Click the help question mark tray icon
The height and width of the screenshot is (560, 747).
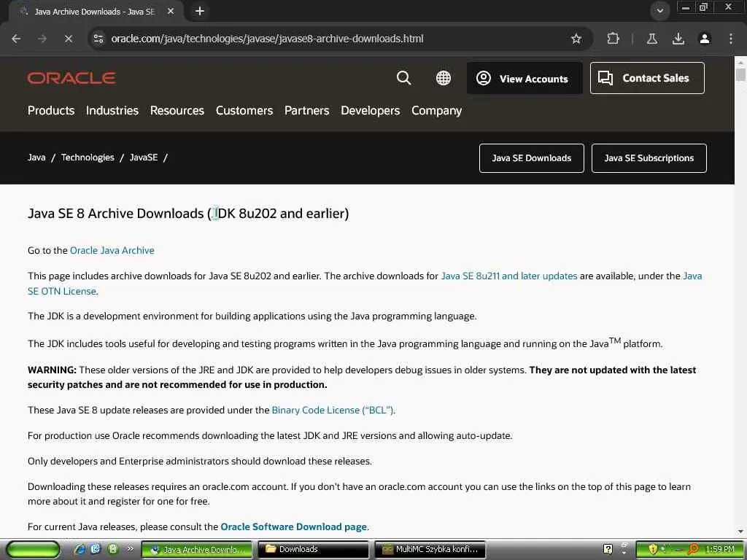608,550
